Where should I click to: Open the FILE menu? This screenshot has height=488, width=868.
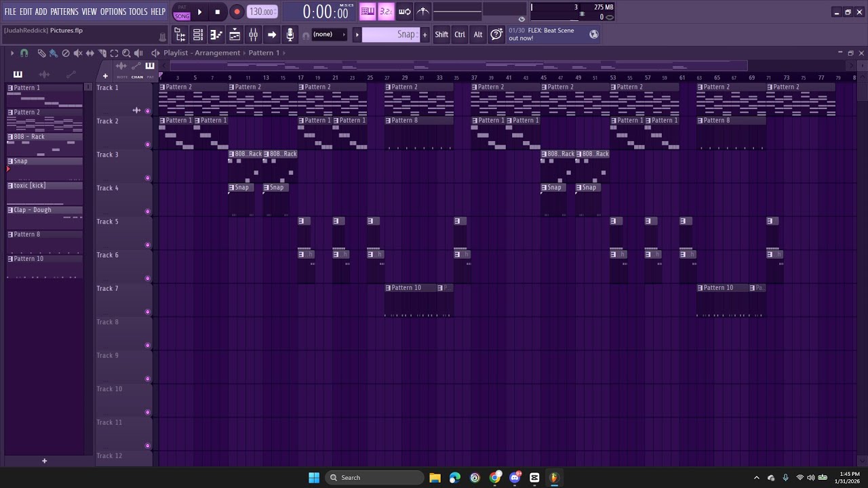[10, 12]
